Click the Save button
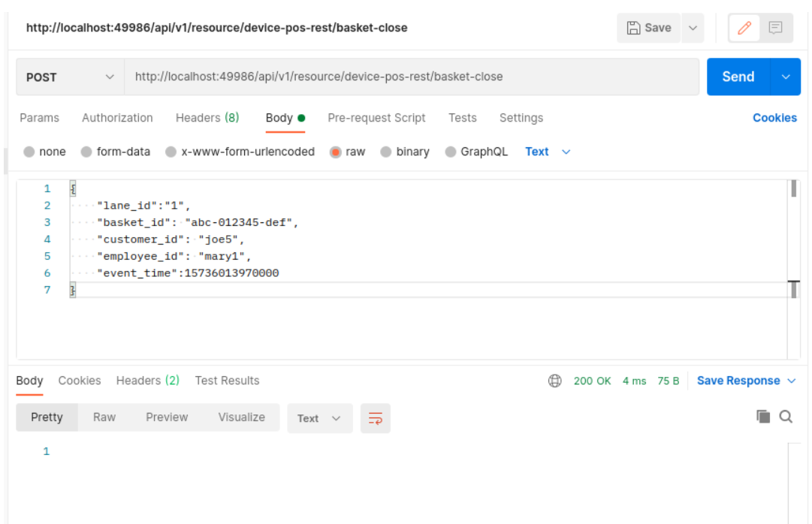Image resolution: width=812 pixels, height=524 pixels. pos(649,28)
